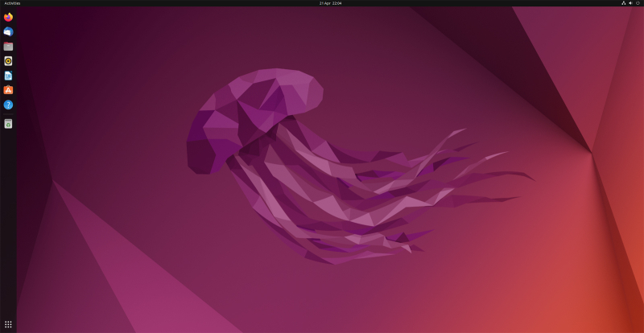Launch Ubuntu Software store
Viewport: 644px width, 333px height.
click(8, 90)
